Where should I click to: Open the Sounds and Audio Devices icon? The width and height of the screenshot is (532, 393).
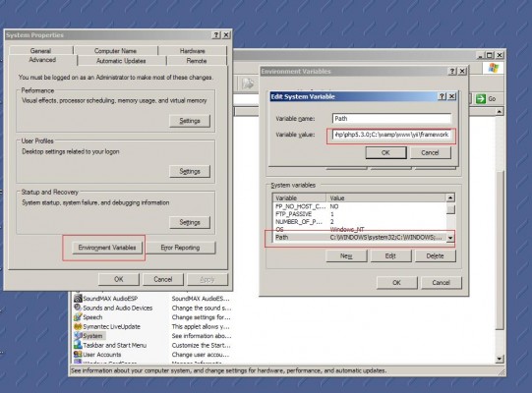point(78,308)
